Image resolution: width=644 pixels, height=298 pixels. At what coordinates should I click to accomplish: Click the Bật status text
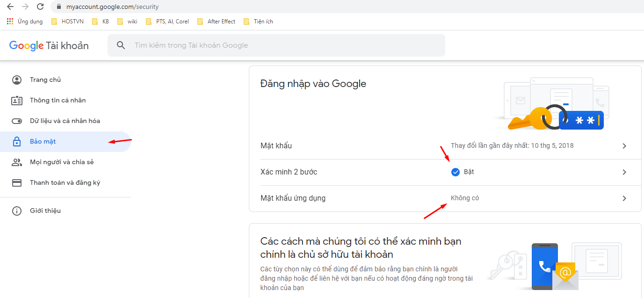(469, 172)
